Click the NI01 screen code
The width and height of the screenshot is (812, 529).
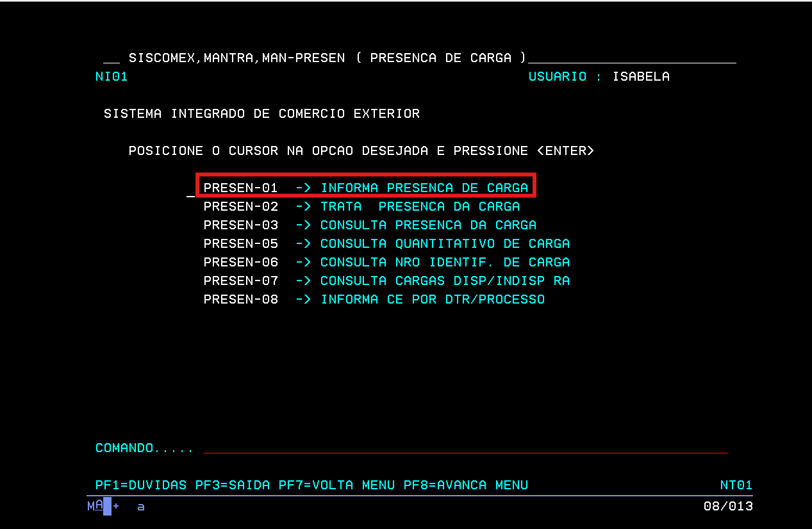click(112, 76)
